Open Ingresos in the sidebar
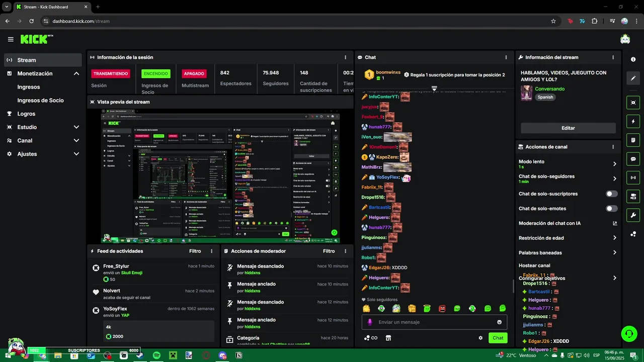Viewport: 644px width, 362px height. click(29, 87)
